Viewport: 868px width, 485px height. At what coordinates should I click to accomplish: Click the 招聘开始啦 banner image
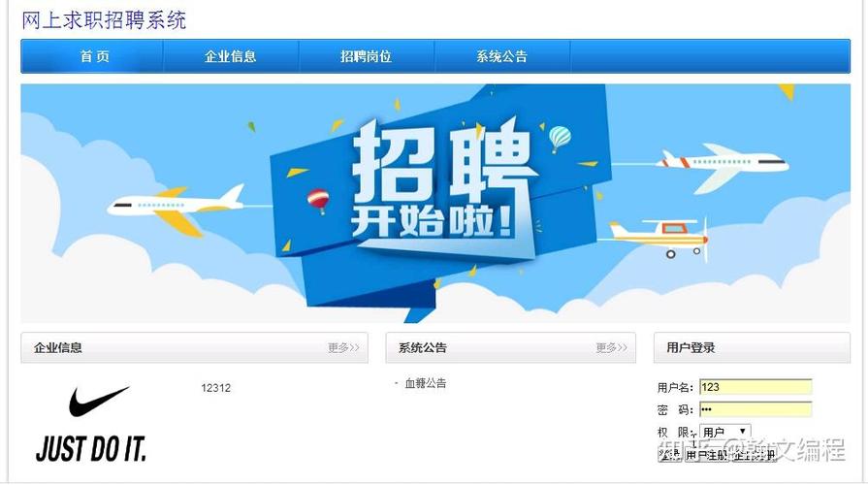(435, 203)
